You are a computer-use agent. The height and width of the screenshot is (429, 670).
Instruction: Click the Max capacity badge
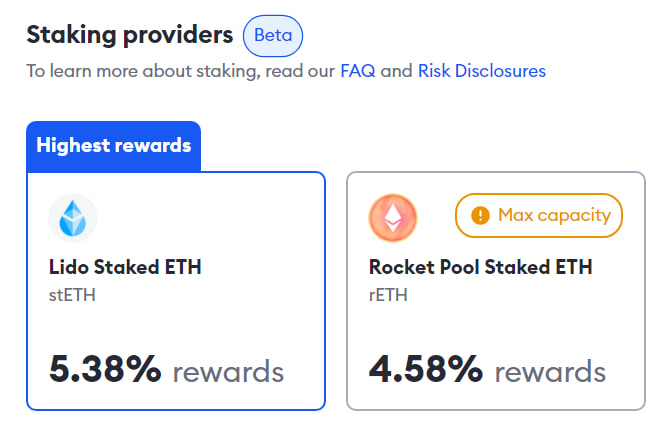click(539, 215)
